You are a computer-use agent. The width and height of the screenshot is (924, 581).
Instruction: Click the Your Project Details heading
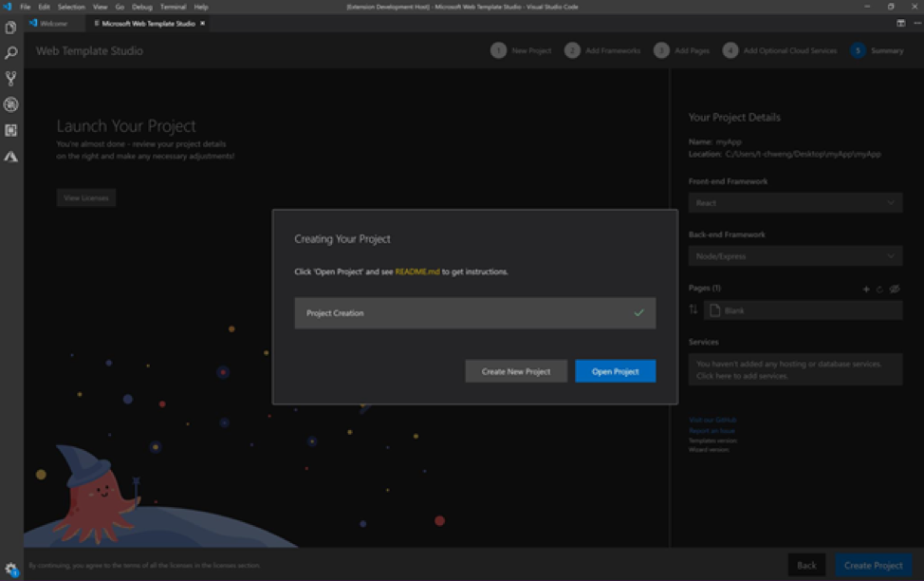coord(734,118)
